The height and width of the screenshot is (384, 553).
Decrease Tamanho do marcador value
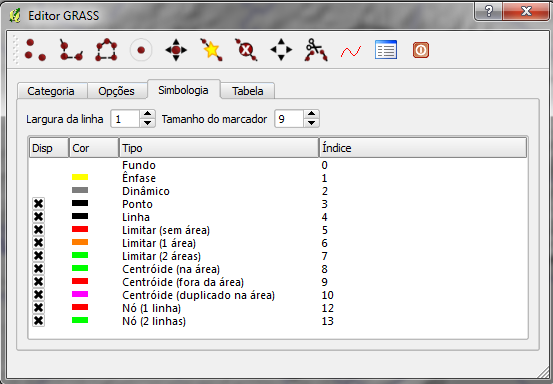pos(311,123)
